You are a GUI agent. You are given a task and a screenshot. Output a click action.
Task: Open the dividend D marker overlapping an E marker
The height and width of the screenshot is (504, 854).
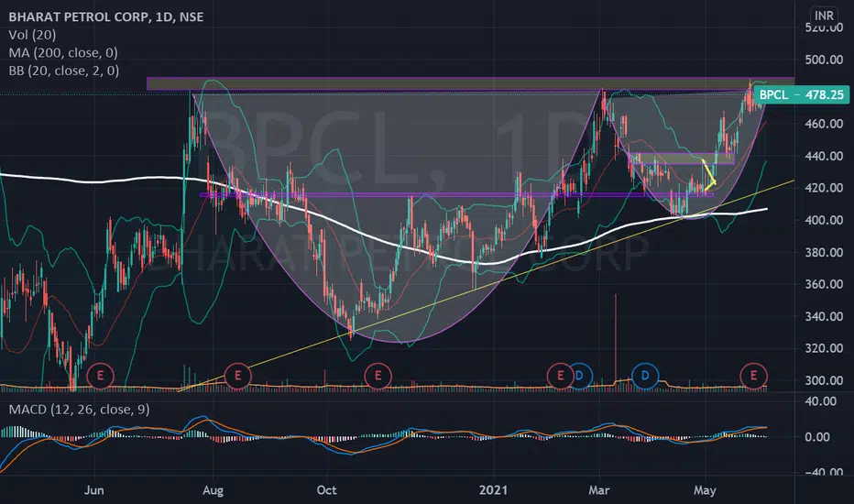coord(581,376)
